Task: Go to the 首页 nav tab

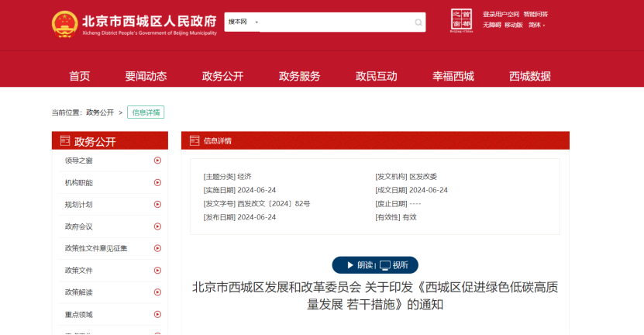Action: 79,76
